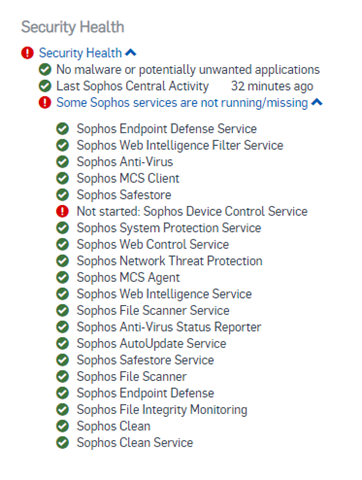This screenshot has height=480, width=362.
Task: Click the 32 minutes ago timestamp
Action: (x=272, y=86)
